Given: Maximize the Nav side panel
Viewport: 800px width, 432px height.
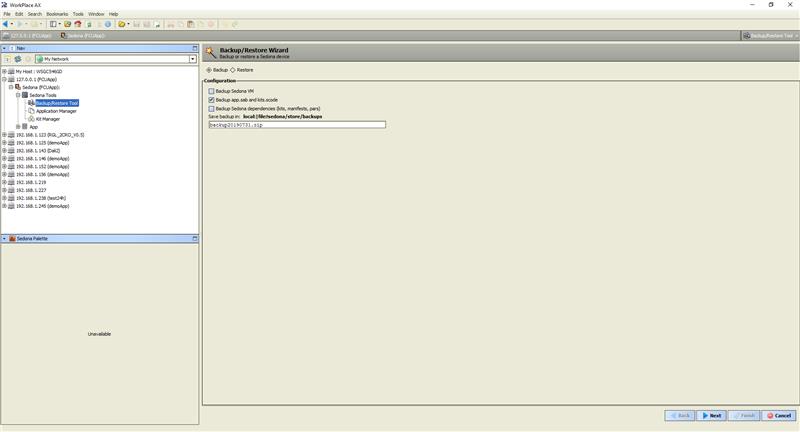Looking at the screenshot, I should tap(195, 48).
